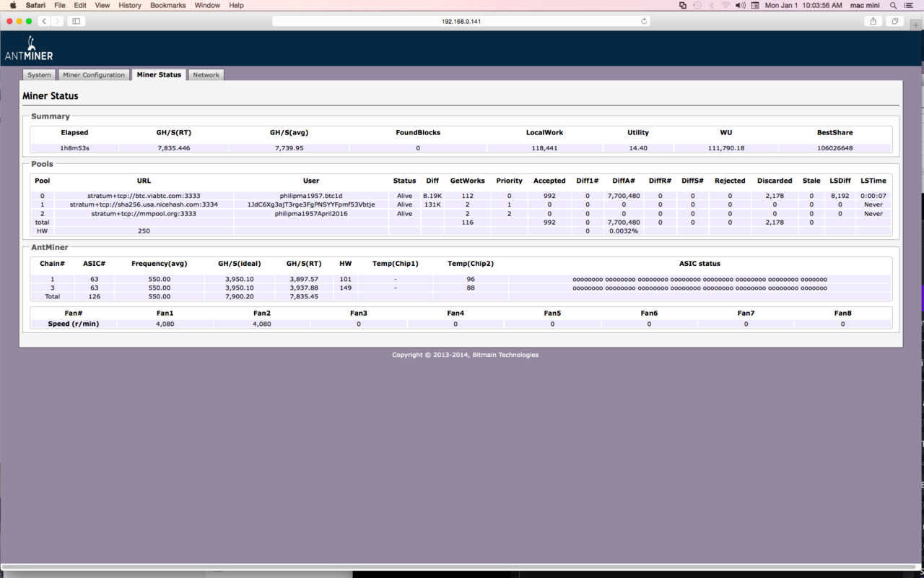Click the LSDiff value 8,192
Image resolution: width=924 pixels, height=578 pixels.
tap(840, 196)
